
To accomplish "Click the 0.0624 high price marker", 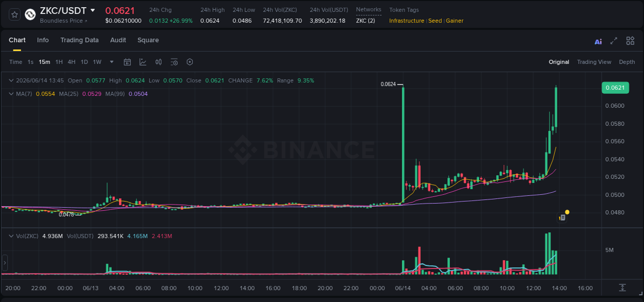I will (388, 84).
